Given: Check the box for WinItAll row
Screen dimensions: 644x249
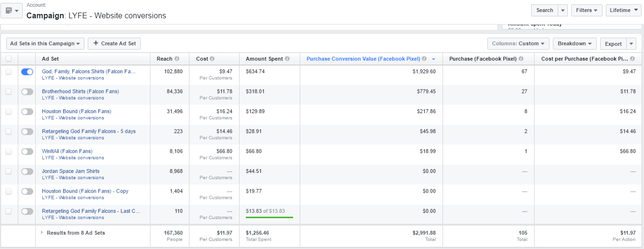Looking at the screenshot, I should (8, 151).
